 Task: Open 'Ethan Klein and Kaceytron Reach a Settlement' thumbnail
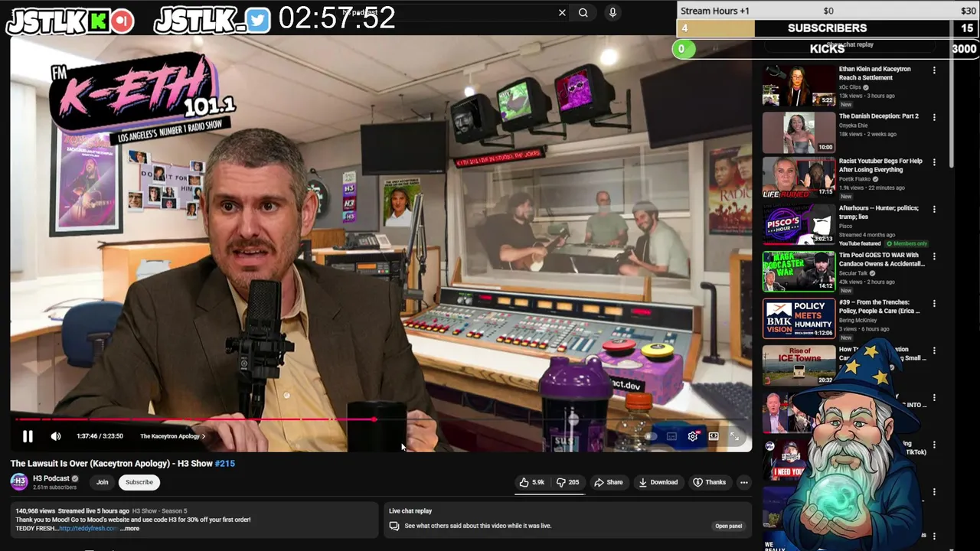tap(799, 86)
